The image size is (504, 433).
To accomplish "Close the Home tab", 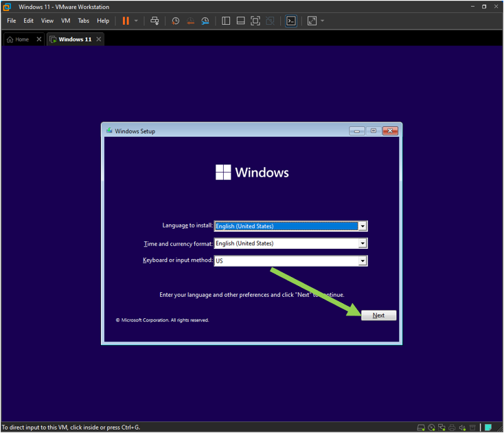I will [x=39, y=39].
